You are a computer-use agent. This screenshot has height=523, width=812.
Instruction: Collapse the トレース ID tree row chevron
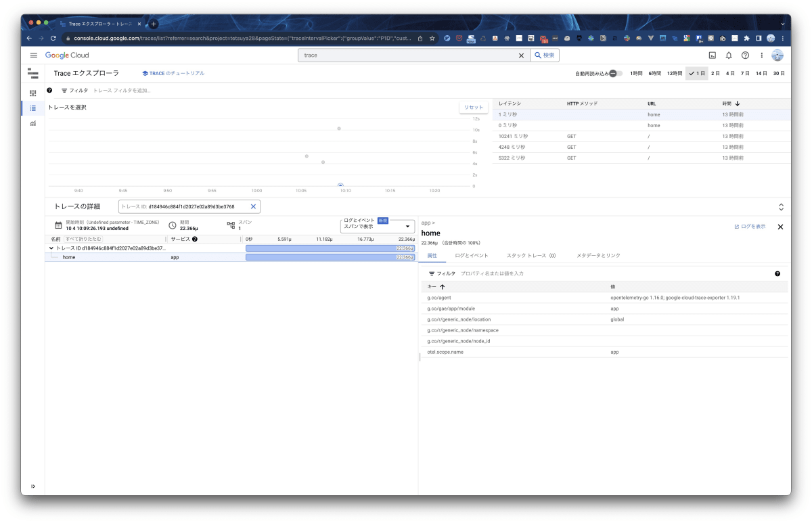tap(51, 248)
